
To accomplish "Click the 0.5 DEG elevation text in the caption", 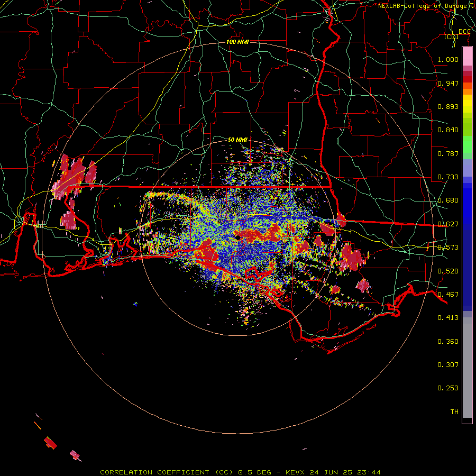I will (x=254, y=472).
